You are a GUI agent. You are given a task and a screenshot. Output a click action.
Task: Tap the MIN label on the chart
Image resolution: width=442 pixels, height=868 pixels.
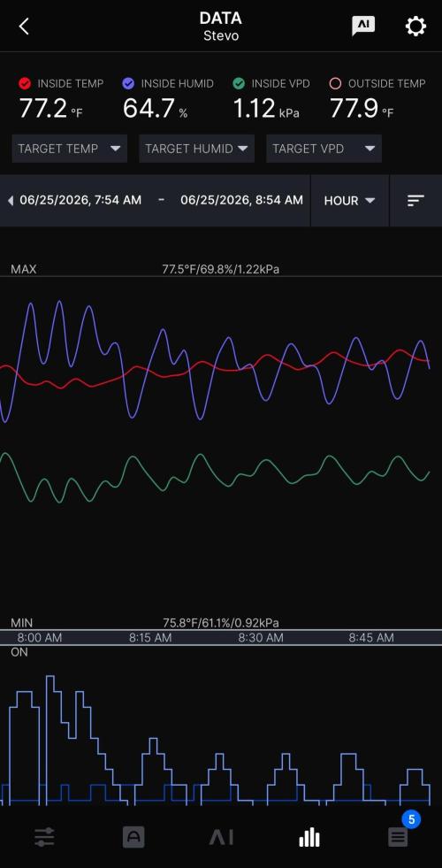pyautogui.click(x=21, y=623)
